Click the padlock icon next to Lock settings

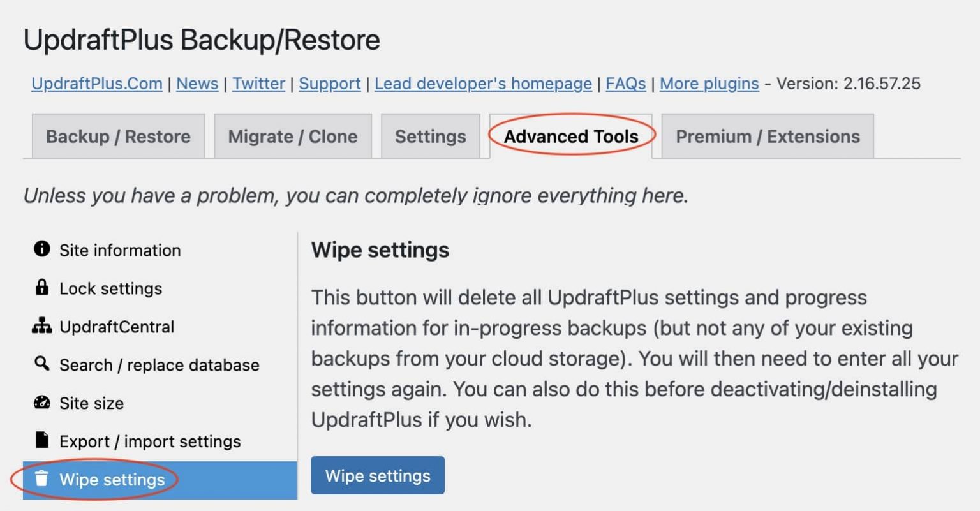tap(41, 288)
